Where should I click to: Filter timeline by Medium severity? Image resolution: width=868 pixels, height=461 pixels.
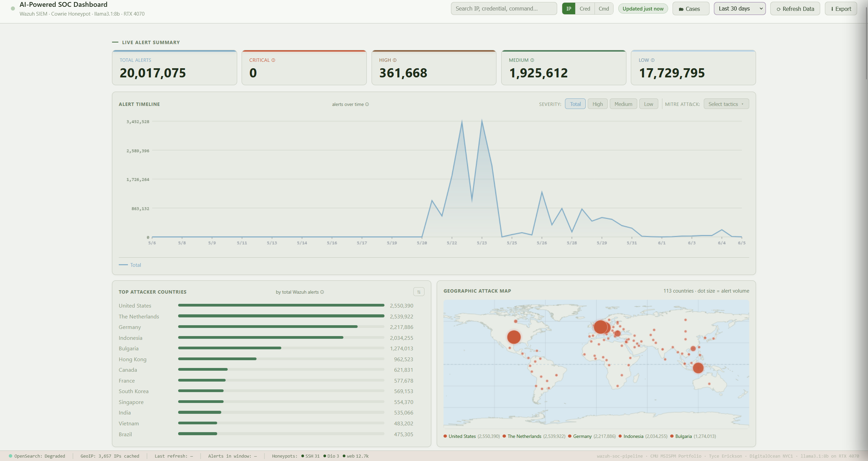(x=623, y=104)
